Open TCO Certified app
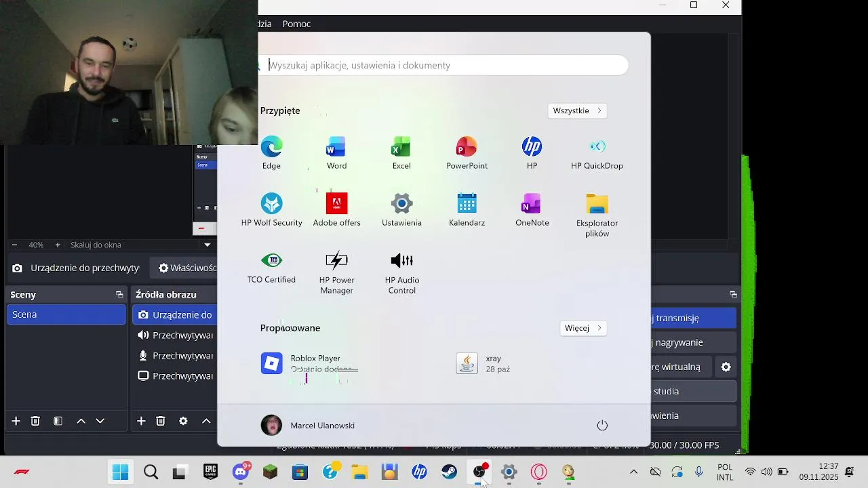868x488 pixels. pyautogui.click(x=271, y=267)
